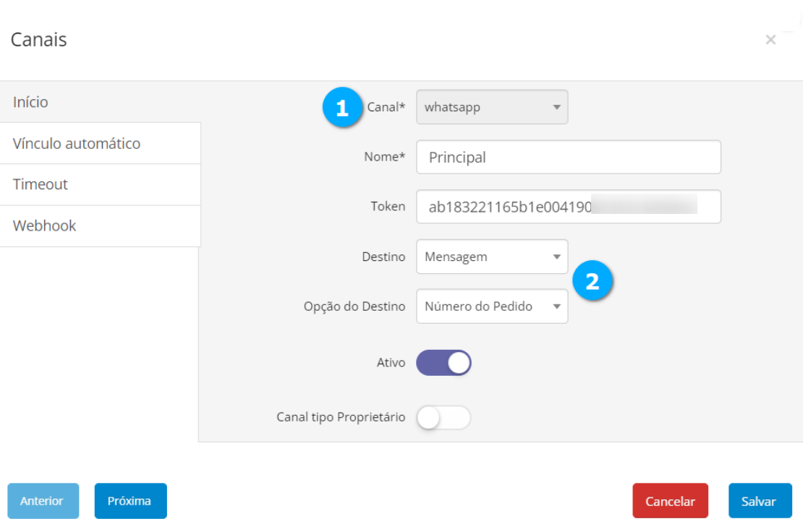Save the channel with the Salvar button

point(760,502)
